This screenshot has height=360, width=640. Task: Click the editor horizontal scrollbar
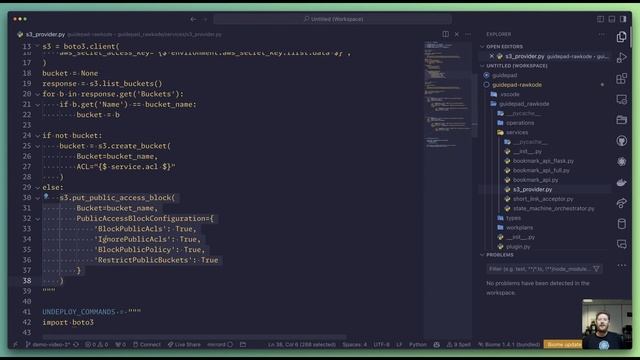click(195, 337)
